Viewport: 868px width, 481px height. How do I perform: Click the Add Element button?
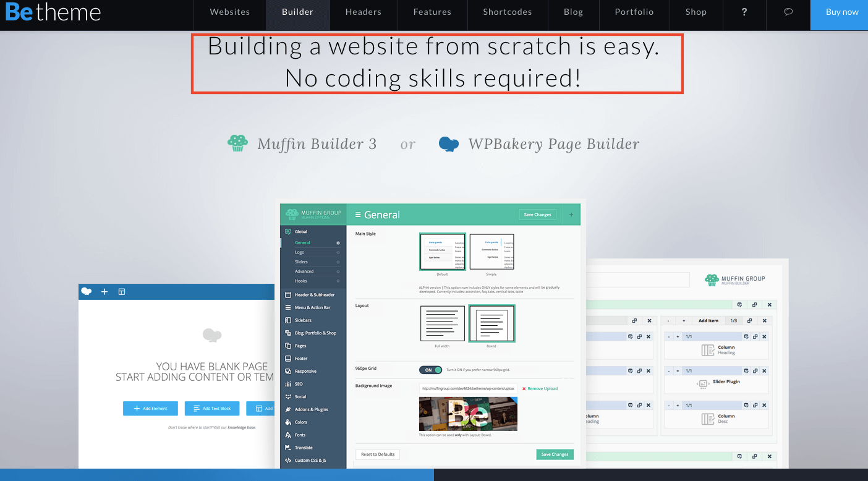pos(150,409)
